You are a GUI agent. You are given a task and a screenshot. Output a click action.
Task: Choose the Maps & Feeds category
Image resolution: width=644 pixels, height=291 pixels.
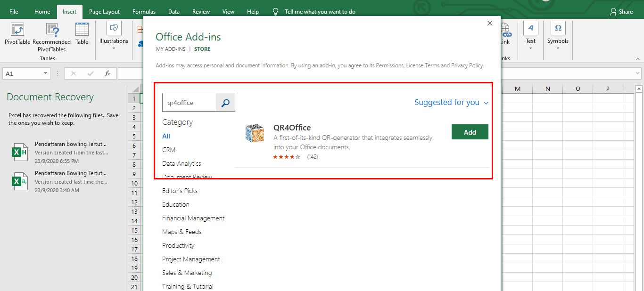click(182, 232)
